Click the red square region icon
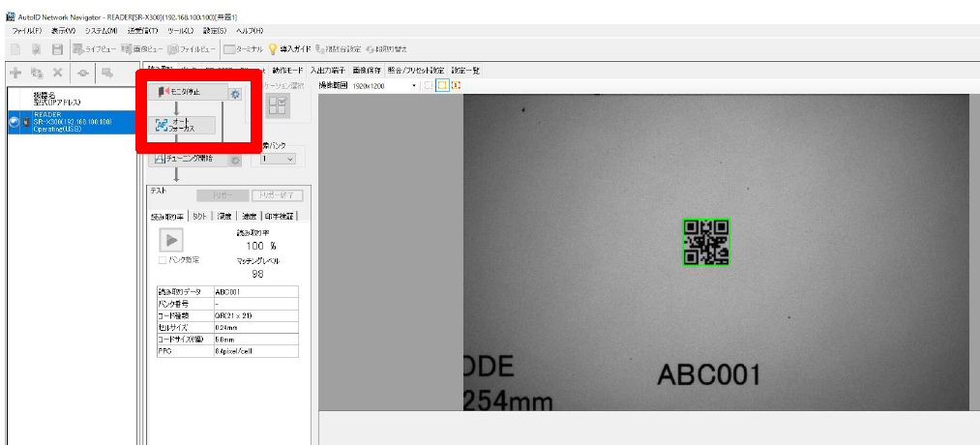 click(x=456, y=85)
